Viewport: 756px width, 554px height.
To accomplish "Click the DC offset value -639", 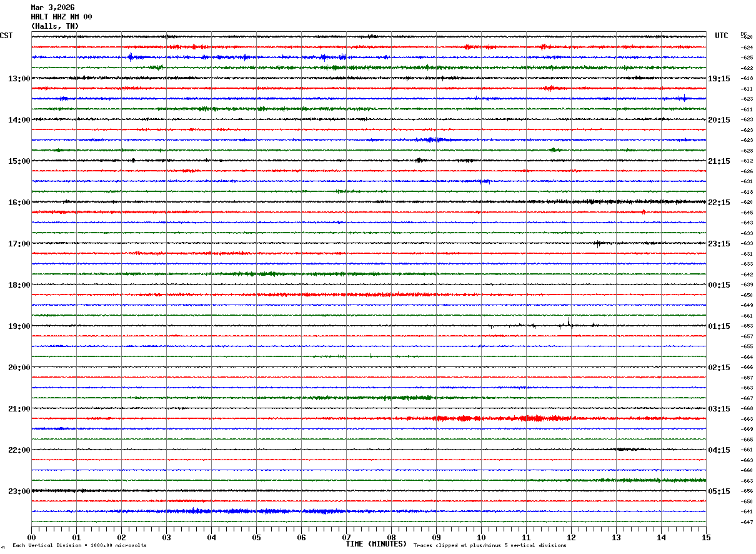I will [x=747, y=285].
